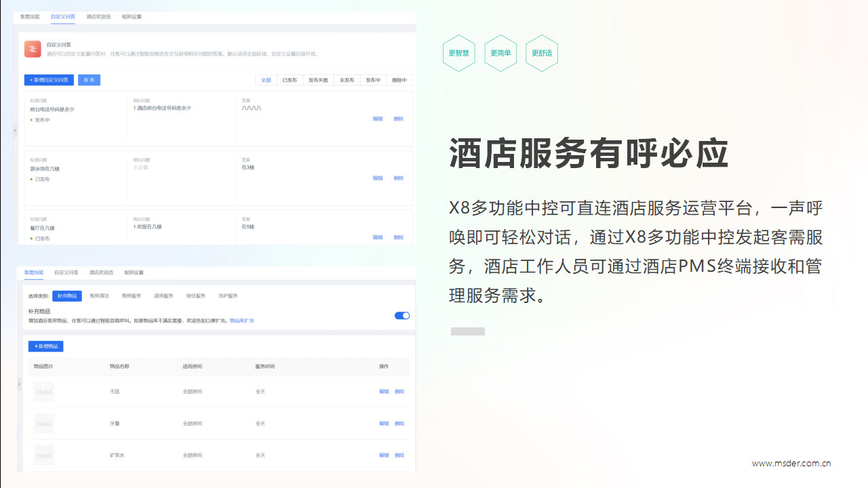Toggle the 补充物品 switch off

(402, 315)
